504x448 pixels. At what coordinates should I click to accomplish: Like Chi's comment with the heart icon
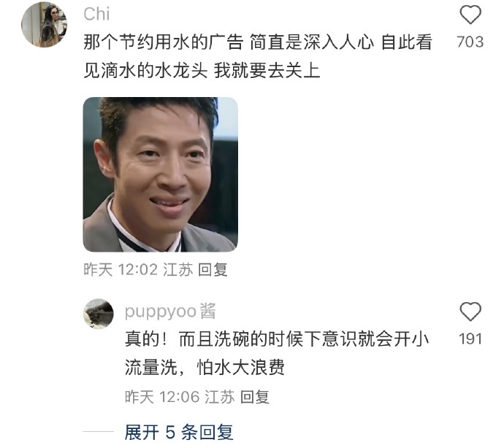470,15
